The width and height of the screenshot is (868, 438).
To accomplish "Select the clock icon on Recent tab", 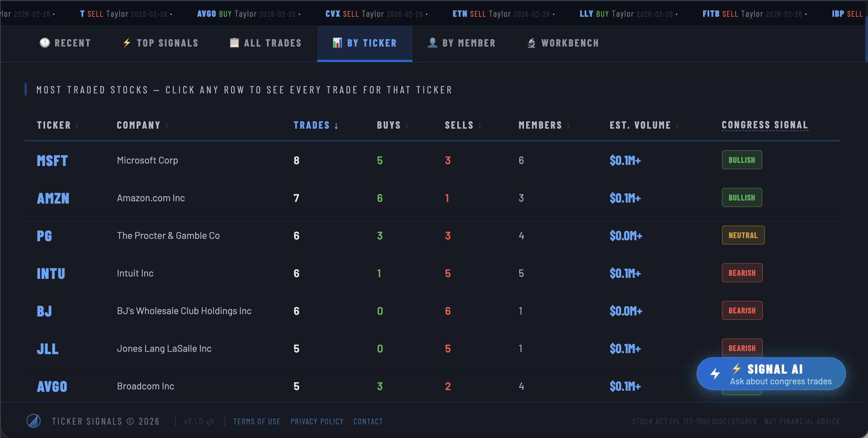I will [x=45, y=42].
